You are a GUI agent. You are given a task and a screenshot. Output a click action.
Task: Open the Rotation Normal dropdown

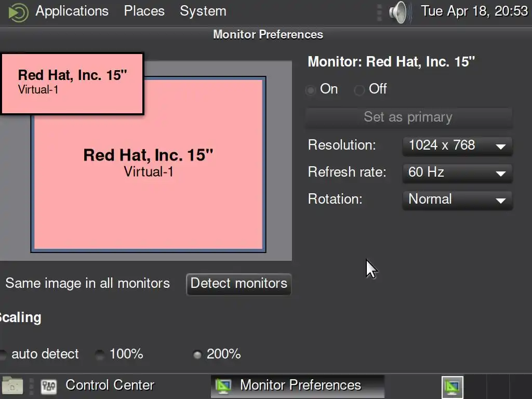tap(457, 200)
